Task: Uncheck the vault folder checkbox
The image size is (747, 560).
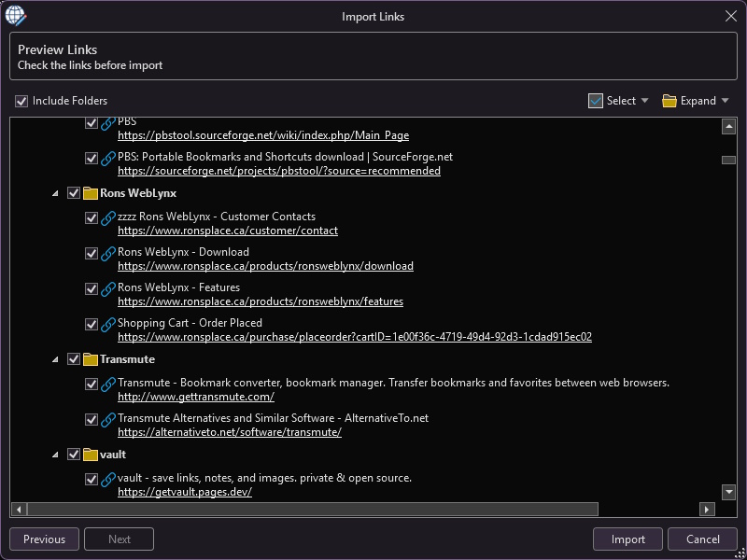Action: [x=74, y=455]
